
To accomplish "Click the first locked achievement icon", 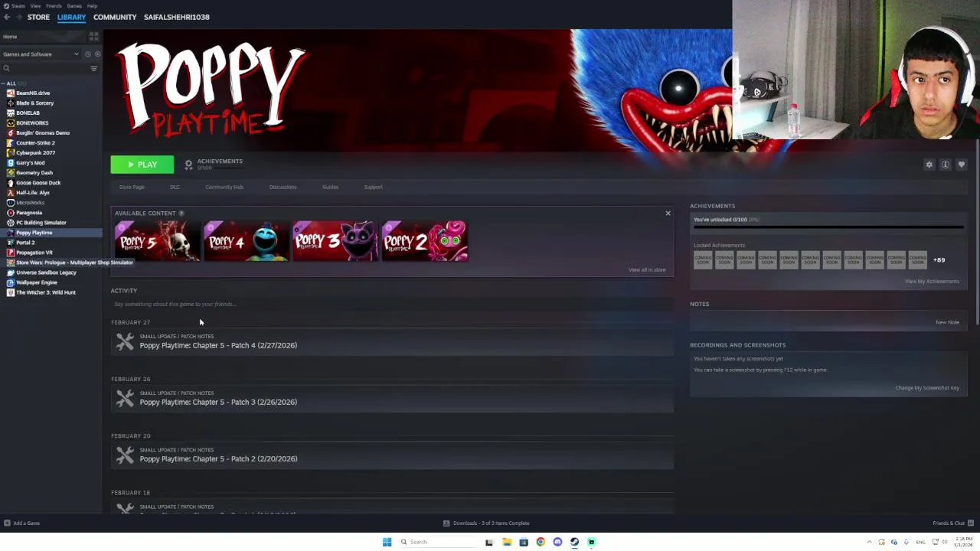I will (x=703, y=259).
